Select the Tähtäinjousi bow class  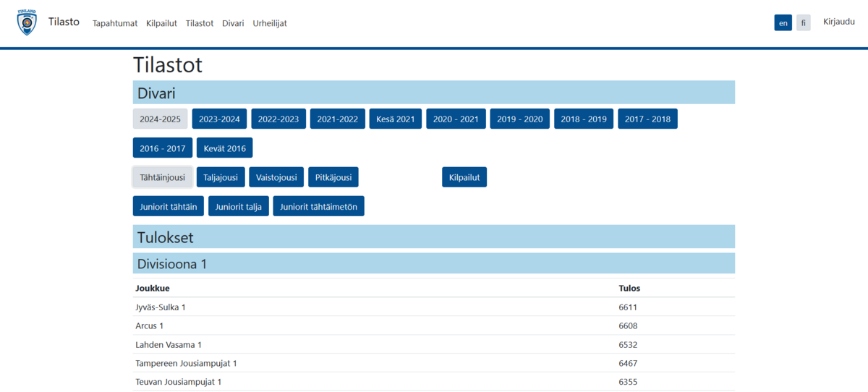[163, 176]
